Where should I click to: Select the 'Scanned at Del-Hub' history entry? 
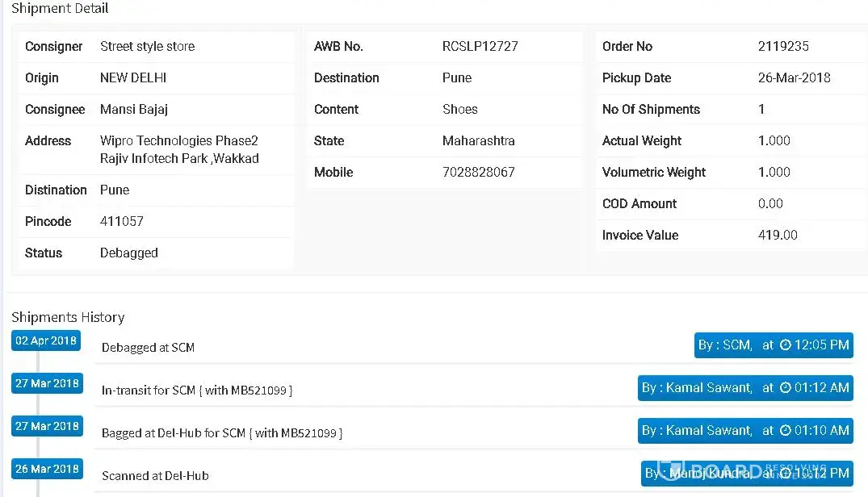click(x=155, y=476)
